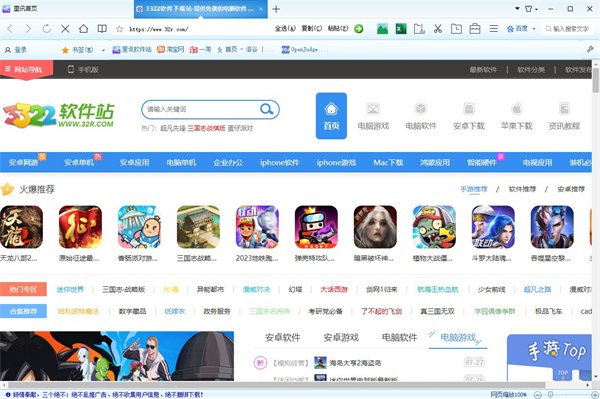Click the 海岛大亨2海盗岛 list entry
The width and height of the screenshot is (600, 399).
pos(355,363)
